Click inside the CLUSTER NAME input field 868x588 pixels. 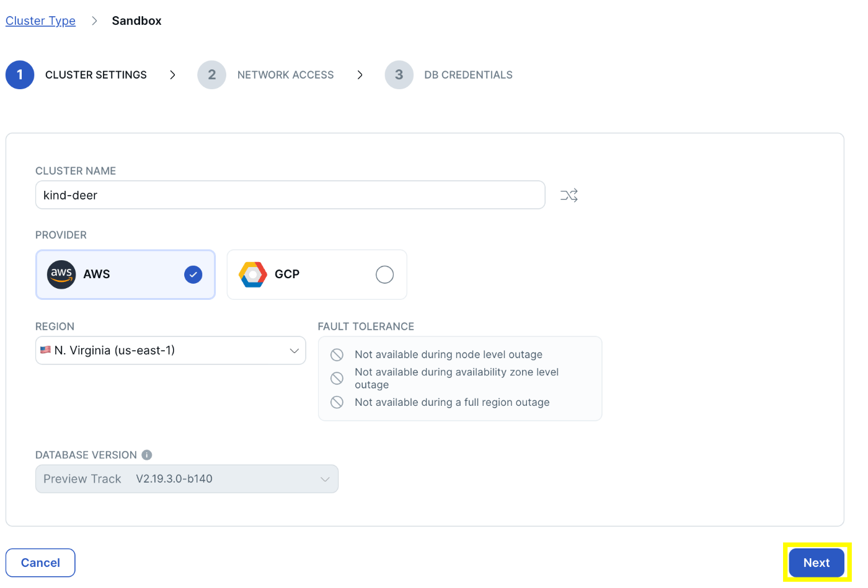290,195
